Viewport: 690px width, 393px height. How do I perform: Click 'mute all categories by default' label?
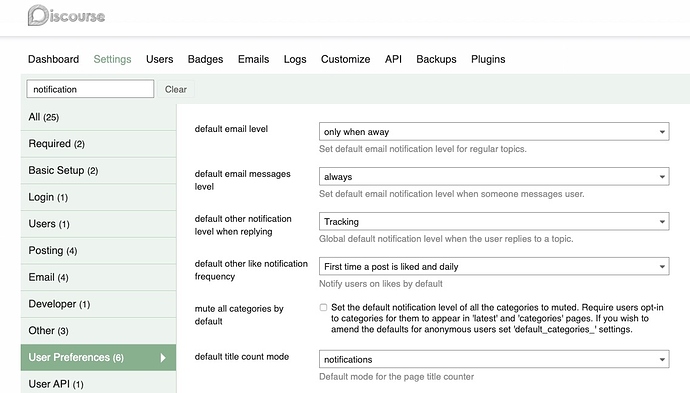coord(239,315)
